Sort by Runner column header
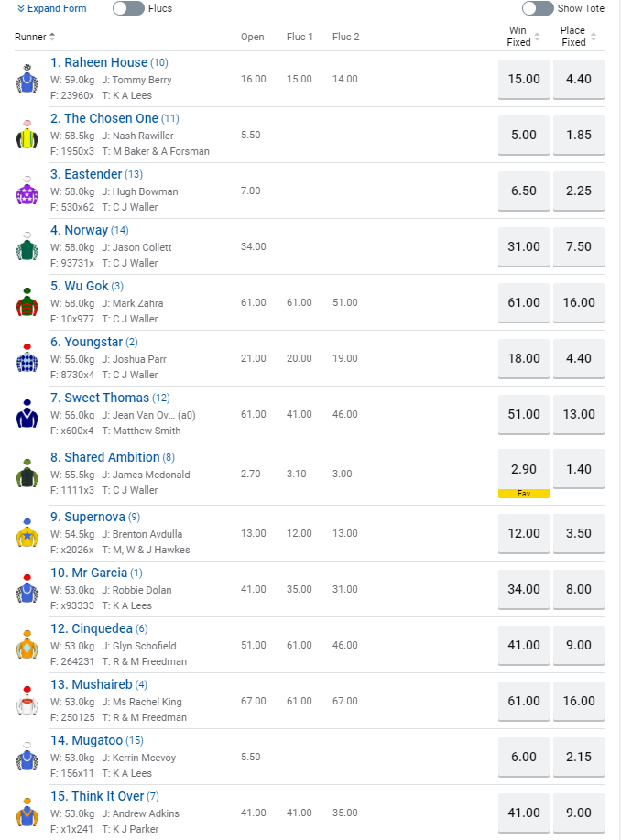621x840 pixels. pos(35,37)
